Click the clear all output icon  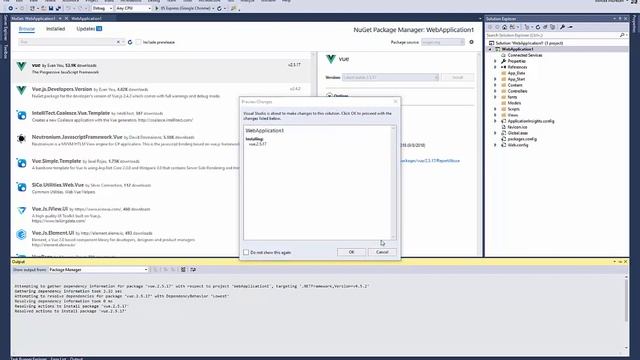pyautogui.click(x=183, y=269)
